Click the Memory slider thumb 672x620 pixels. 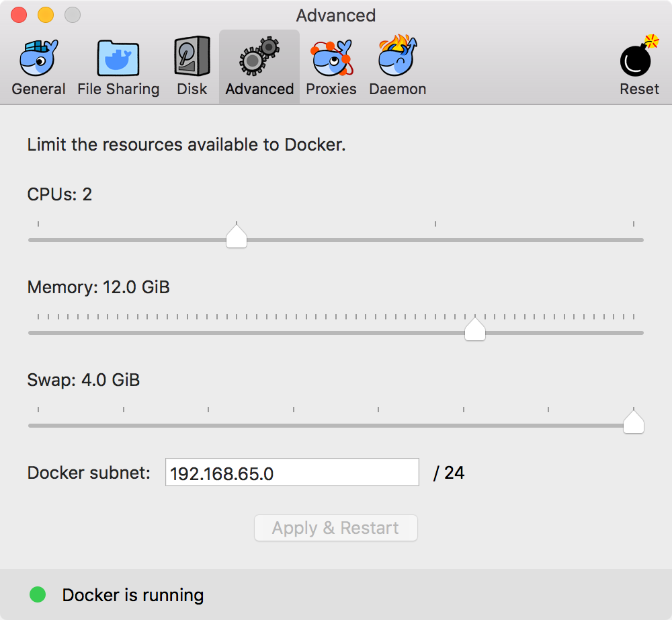pyautogui.click(x=475, y=328)
